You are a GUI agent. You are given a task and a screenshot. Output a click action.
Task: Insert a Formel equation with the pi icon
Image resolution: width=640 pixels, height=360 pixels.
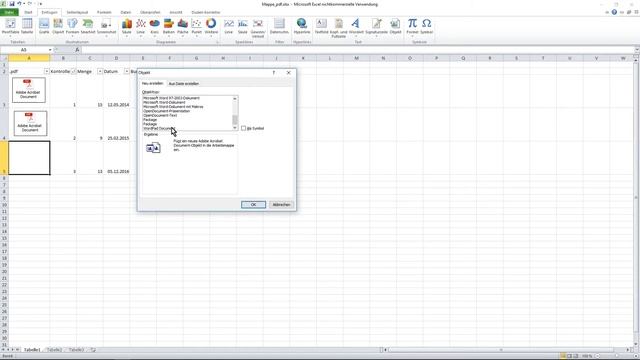pyautogui.click(x=412, y=26)
